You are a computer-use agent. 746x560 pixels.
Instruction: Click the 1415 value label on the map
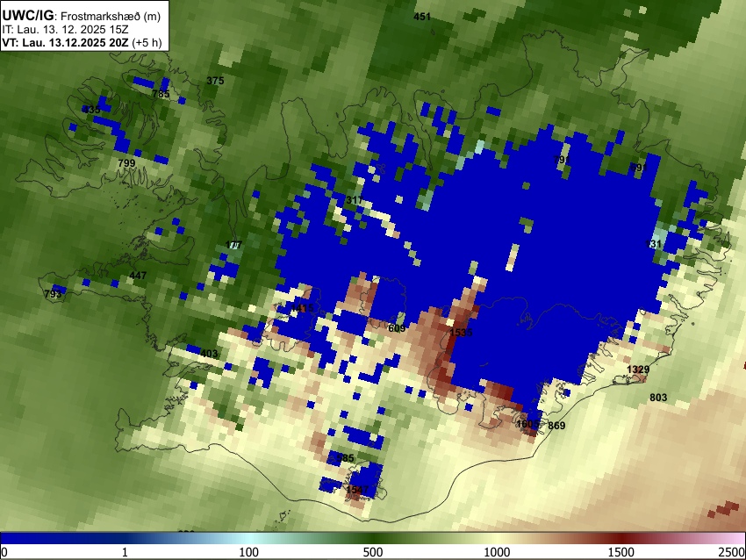tap(302, 308)
